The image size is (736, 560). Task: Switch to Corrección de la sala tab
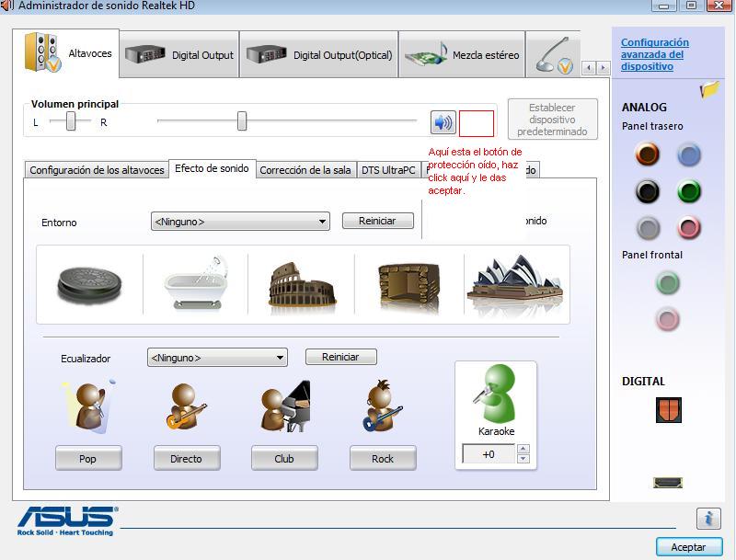(305, 170)
